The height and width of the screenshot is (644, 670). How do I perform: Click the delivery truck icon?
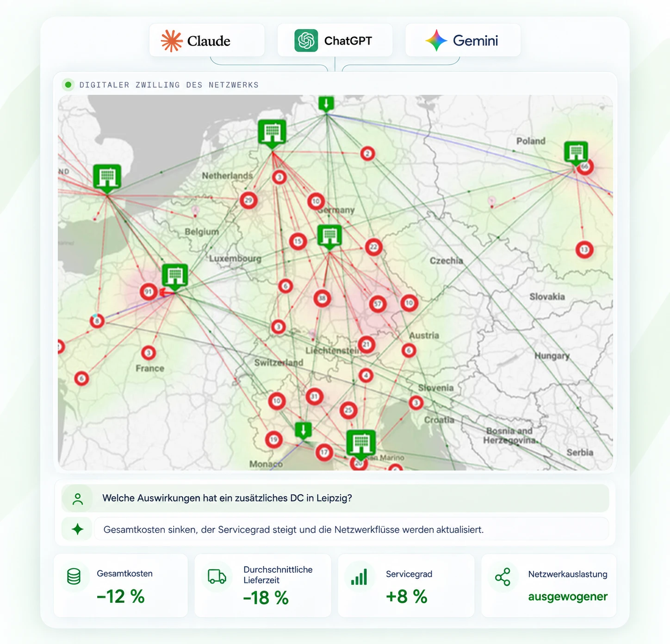(217, 576)
